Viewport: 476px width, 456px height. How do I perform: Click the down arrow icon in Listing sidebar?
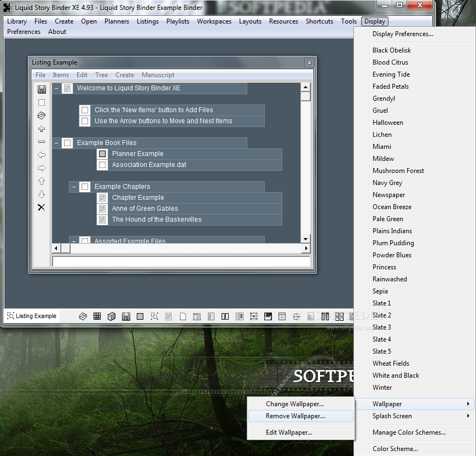tap(42, 194)
